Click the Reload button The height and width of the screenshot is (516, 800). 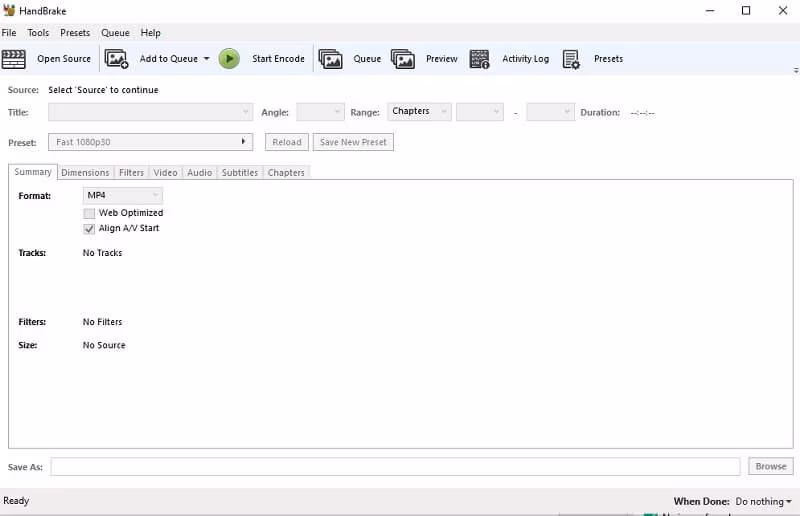click(x=287, y=142)
